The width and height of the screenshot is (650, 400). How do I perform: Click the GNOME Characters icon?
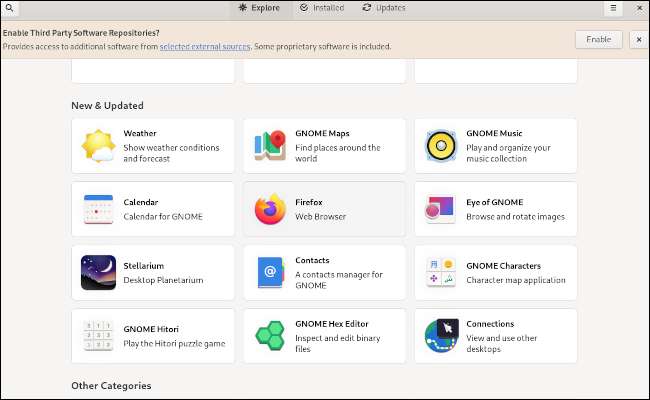pos(441,272)
